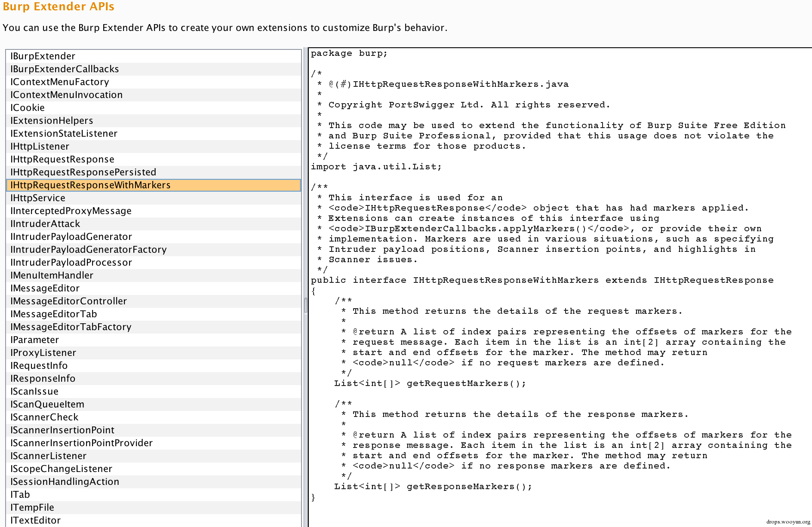
Task: Open the IMessageEditor interface
Action: click(154, 288)
